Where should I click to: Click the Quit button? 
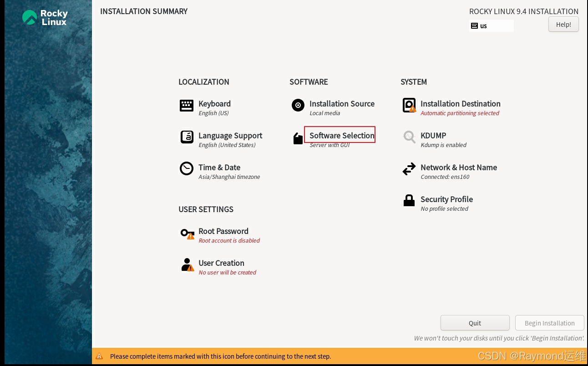475,323
